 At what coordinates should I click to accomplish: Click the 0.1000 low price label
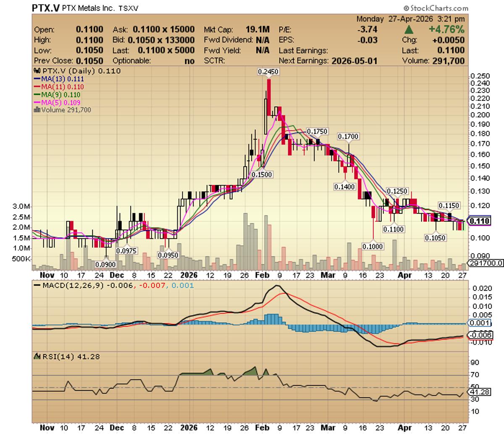(373, 246)
